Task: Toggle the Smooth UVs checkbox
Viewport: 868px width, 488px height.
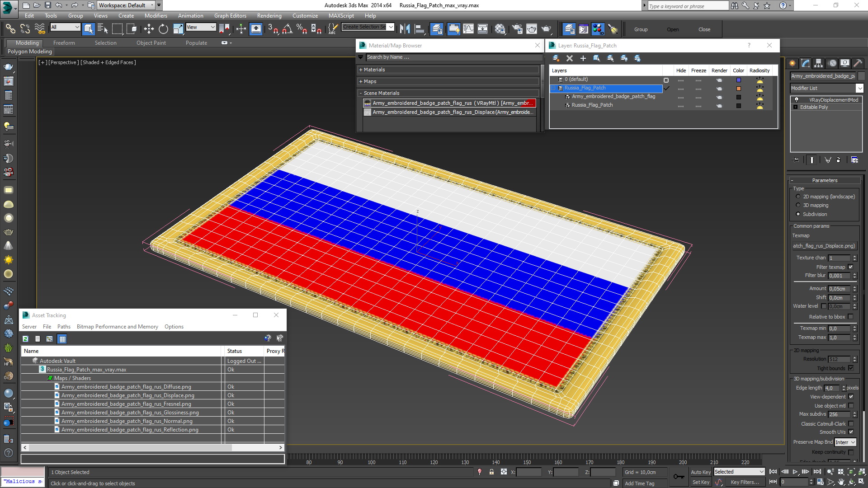Action: pyautogui.click(x=850, y=432)
